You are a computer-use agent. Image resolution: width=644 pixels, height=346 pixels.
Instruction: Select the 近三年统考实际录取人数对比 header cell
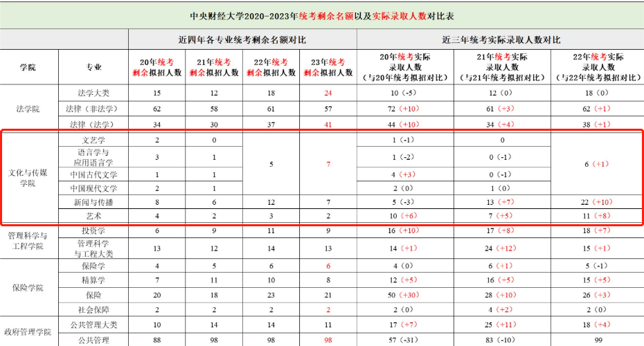coord(501,39)
